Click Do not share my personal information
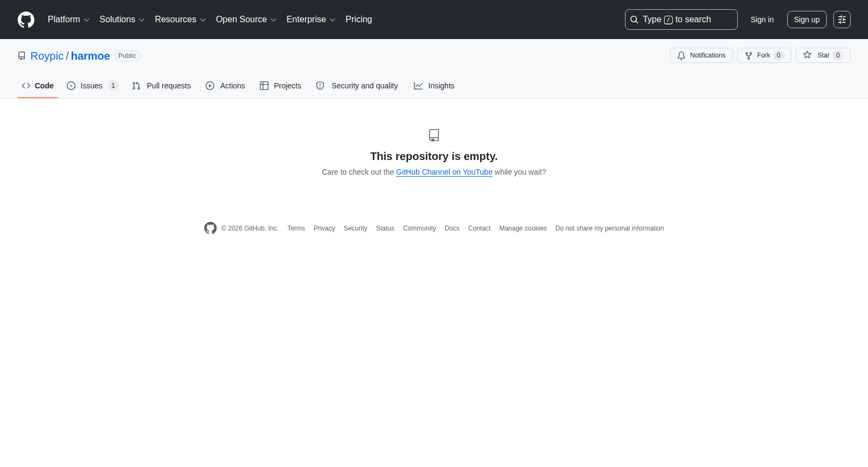This screenshot has width=868, height=467. click(x=610, y=228)
